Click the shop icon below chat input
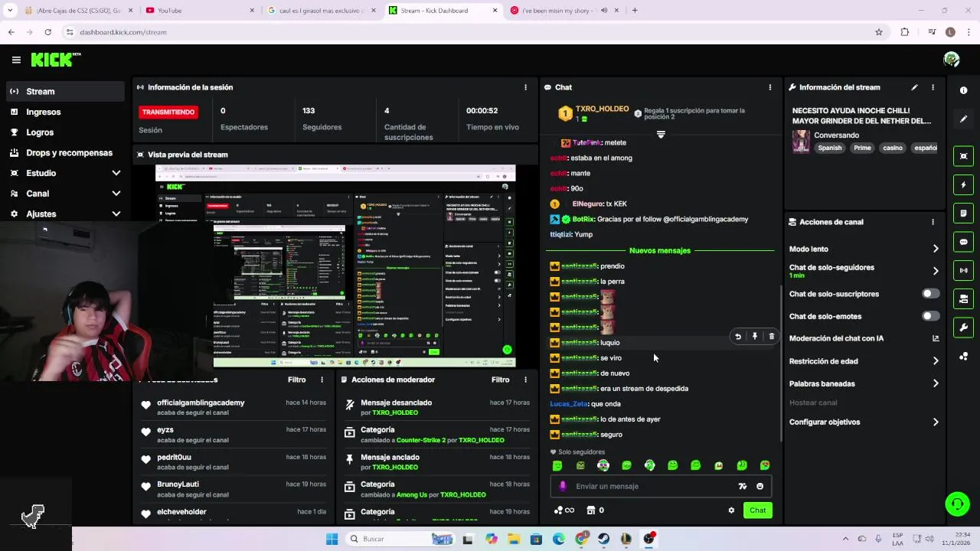 pos(591,510)
